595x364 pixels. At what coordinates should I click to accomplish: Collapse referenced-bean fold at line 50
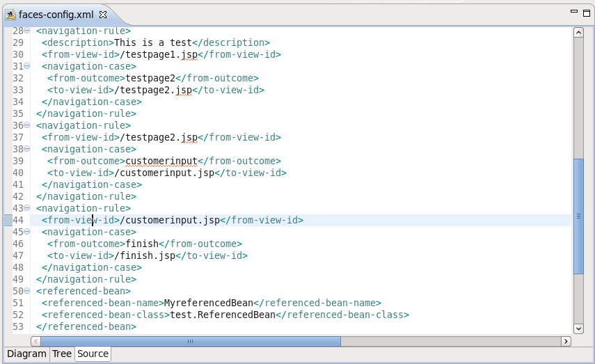(x=27, y=291)
